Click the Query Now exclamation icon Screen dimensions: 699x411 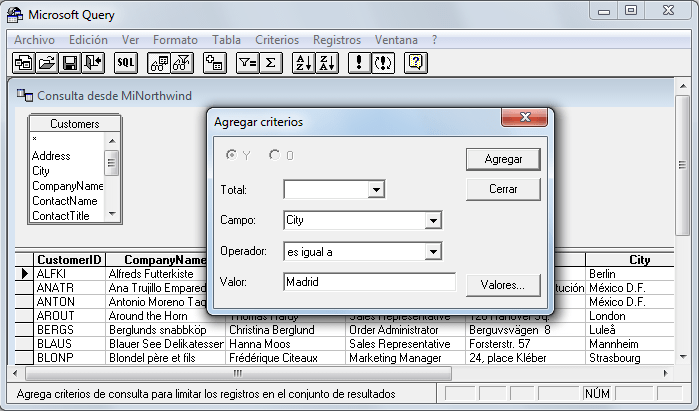[359, 63]
